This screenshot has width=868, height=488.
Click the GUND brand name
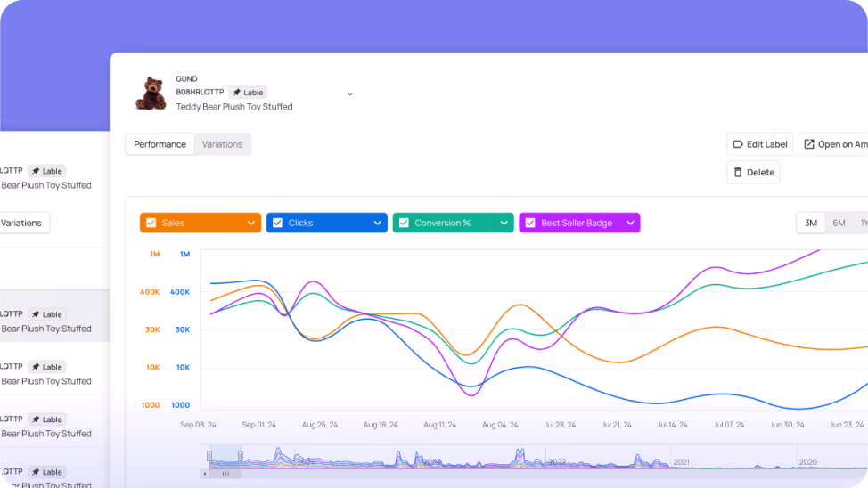point(186,78)
